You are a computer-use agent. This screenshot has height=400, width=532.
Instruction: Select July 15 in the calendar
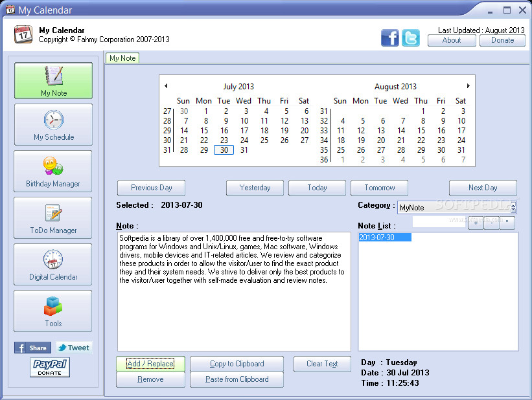pos(204,131)
